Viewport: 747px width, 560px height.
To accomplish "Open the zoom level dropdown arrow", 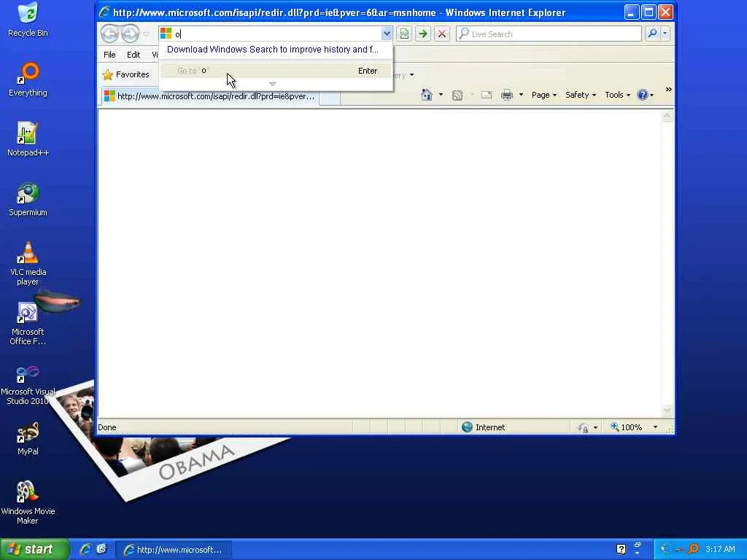I will [x=655, y=427].
